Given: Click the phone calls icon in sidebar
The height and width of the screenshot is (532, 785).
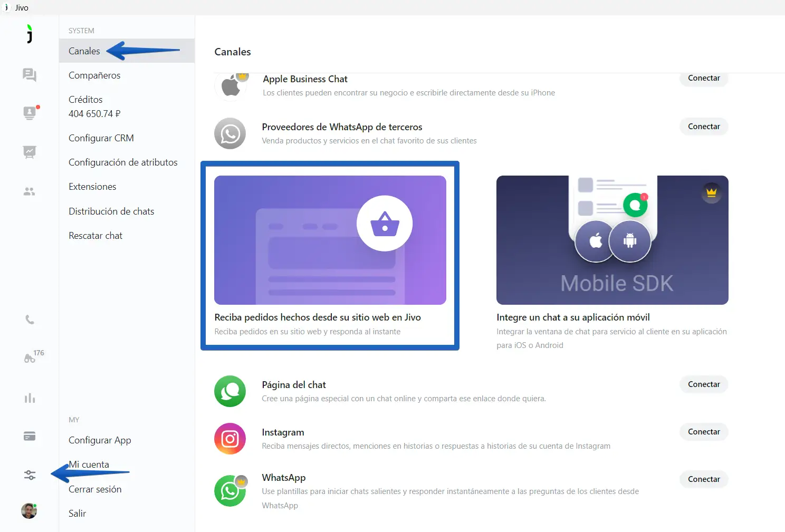Looking at the screenshot, I should click(30, 320).
